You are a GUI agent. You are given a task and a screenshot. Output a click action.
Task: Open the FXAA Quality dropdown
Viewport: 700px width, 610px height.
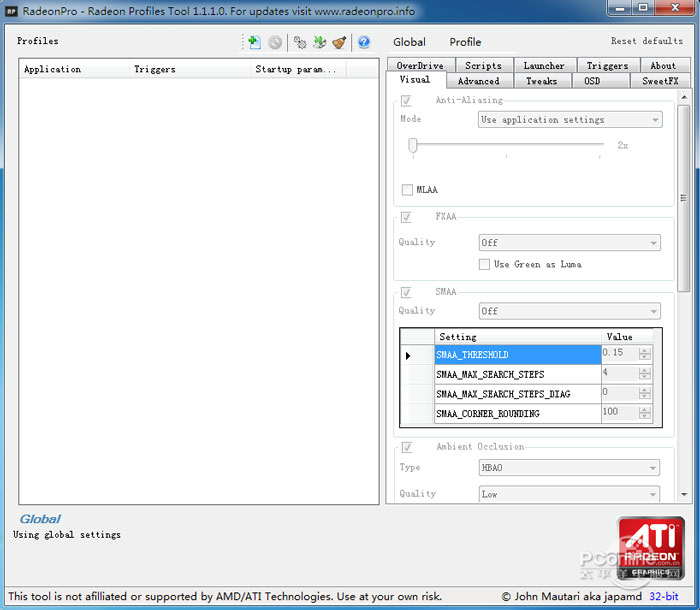point(570,243)
